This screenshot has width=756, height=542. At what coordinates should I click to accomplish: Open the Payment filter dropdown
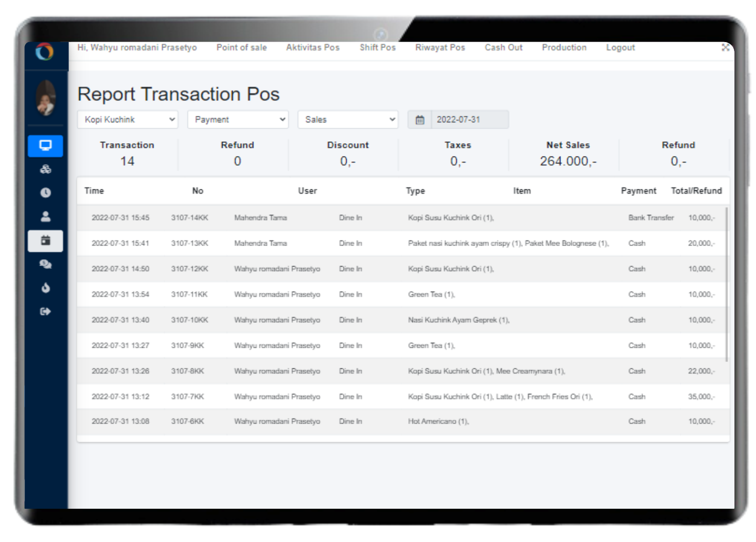(238, 120)
